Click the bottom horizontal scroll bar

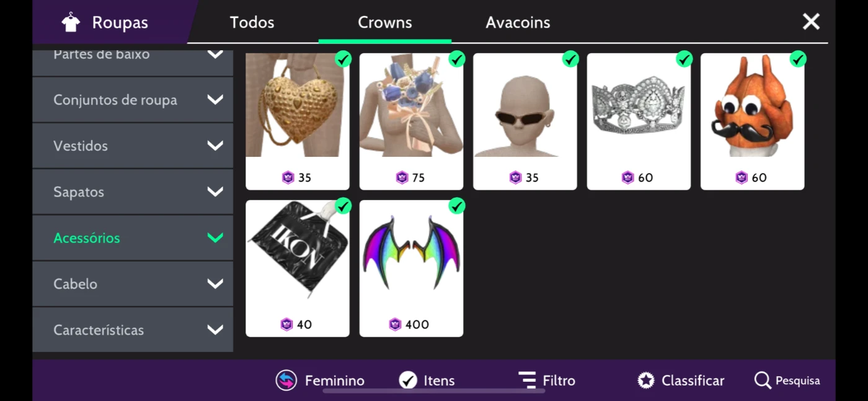point(434,391)
